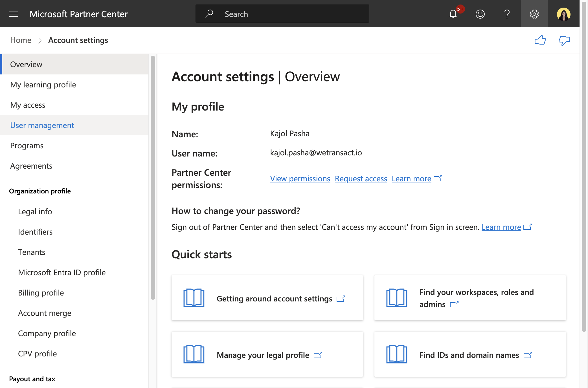Open User management
The height and width of the screenshot is (388, 588).
74,125
